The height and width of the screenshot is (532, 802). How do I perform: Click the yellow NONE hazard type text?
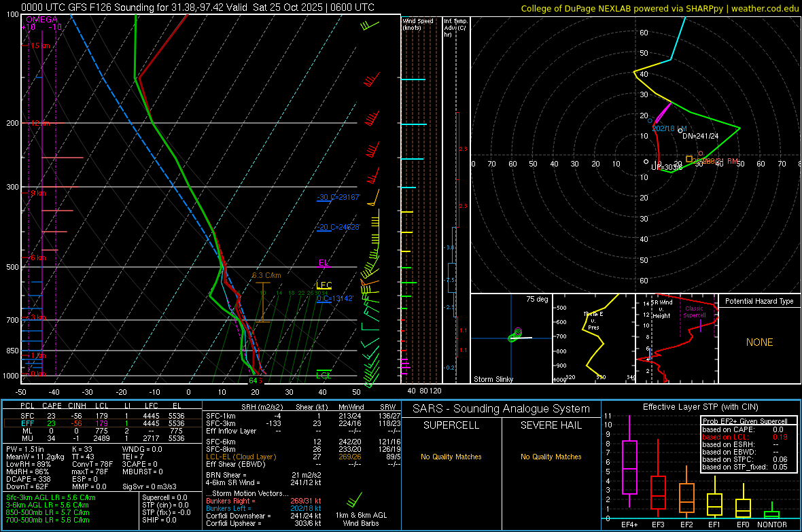(759, 342)
